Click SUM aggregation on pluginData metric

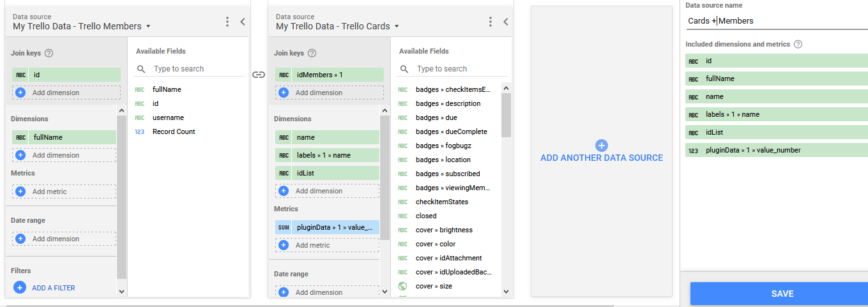(283, 227)
